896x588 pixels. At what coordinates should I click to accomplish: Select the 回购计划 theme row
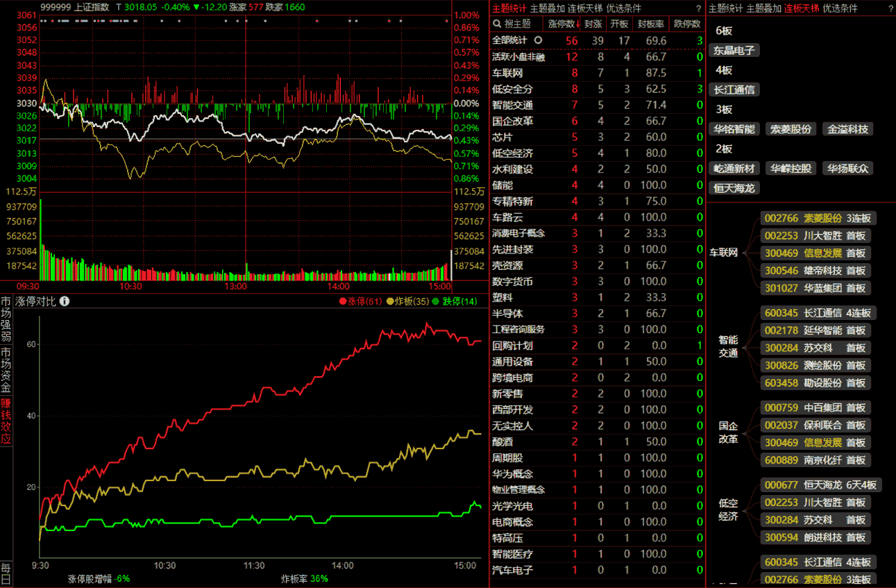(598, 345)
